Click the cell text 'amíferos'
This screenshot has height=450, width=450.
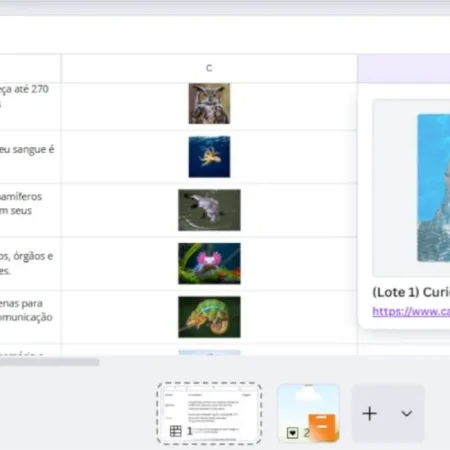tap(21, 197)
